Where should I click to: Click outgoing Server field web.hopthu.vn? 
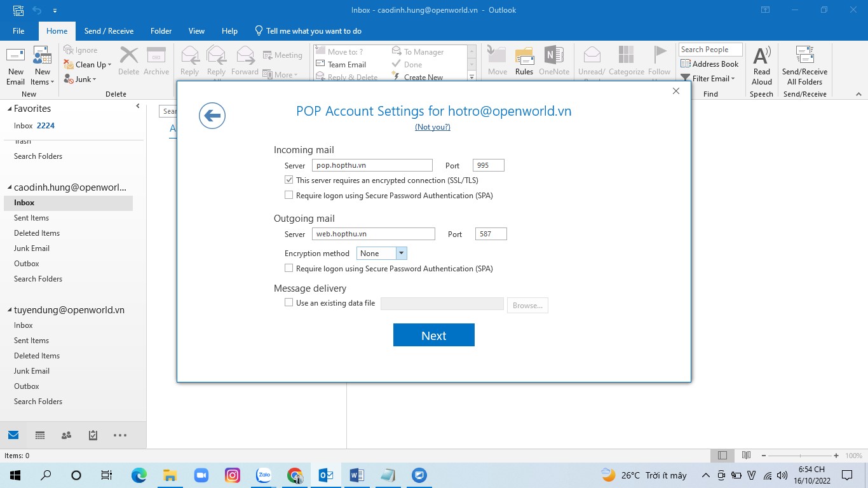(x=374, y=234)
